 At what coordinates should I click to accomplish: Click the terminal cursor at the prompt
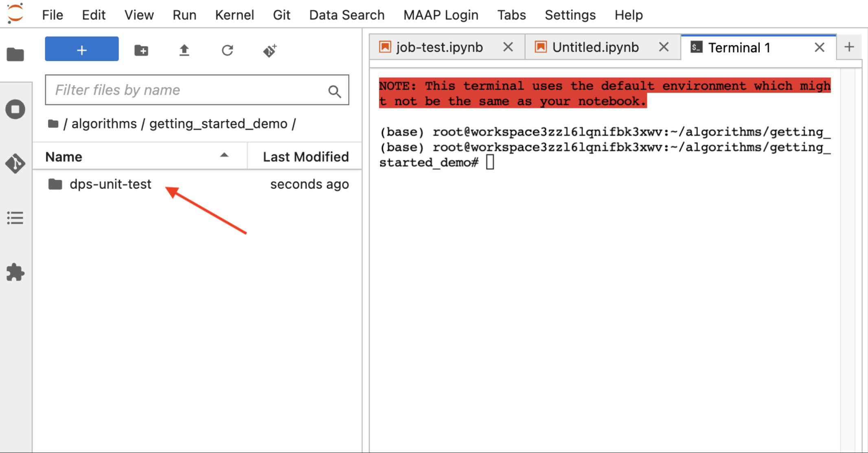(x=490, y=162)
